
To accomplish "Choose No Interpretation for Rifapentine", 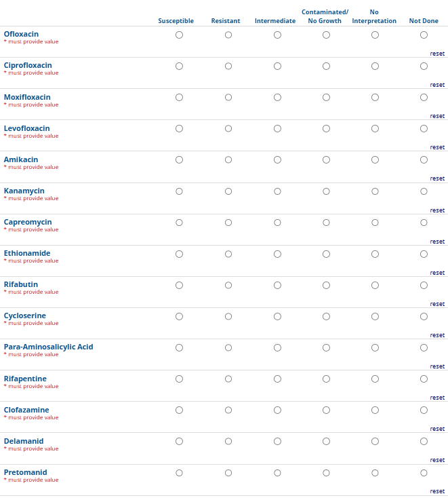I will [375, 379].
